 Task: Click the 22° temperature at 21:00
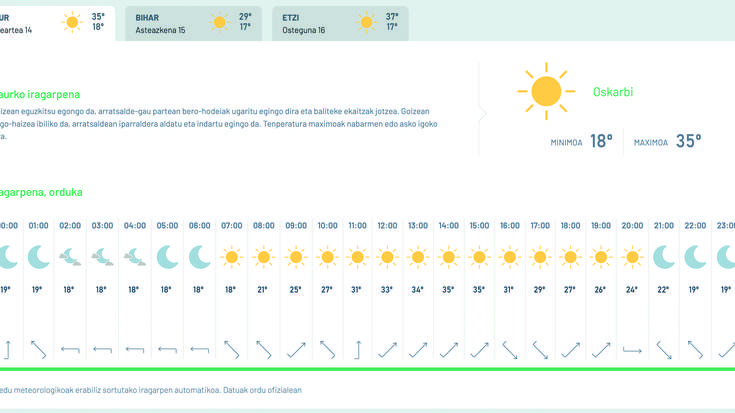[663, 290]
